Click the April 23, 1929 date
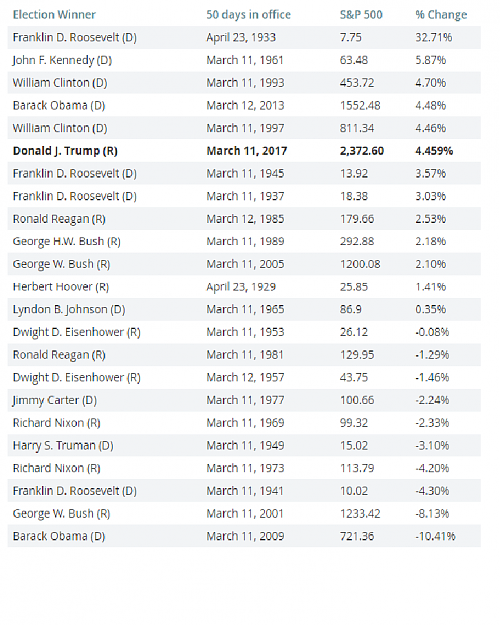This screenshot has width=500, height=625. [x=241, y=287]
